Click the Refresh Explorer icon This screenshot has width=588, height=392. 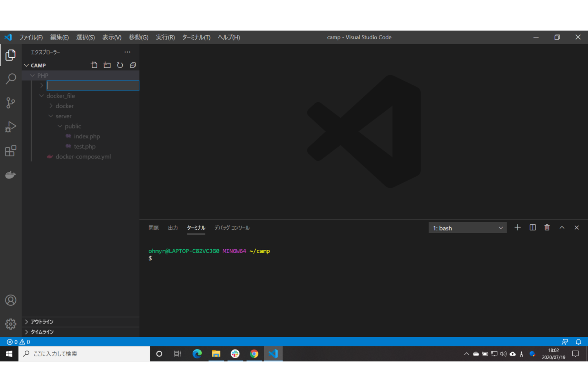click(120, 65)
